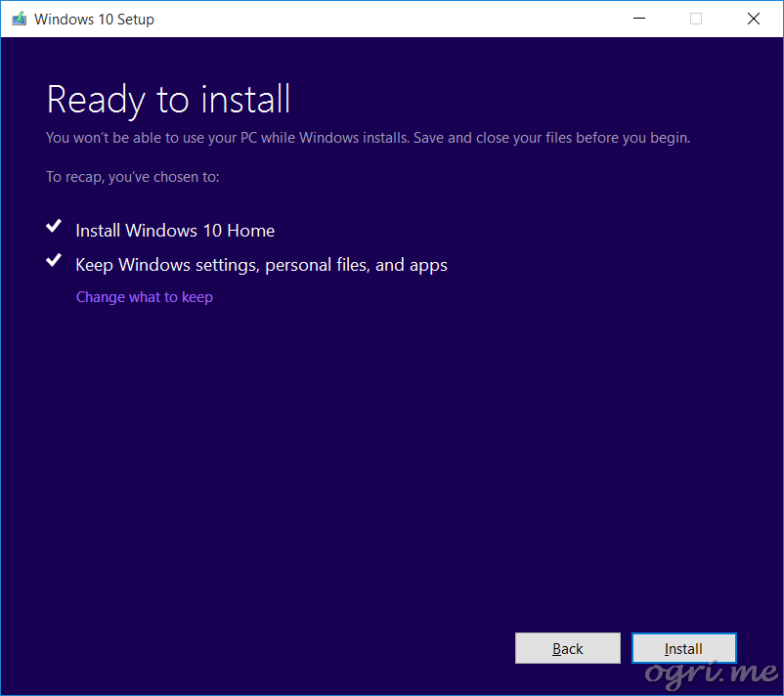Select the 'Ready to install' heading
Image resolution: width=784 pixels, height=696 pixels.
coord(168,100)
